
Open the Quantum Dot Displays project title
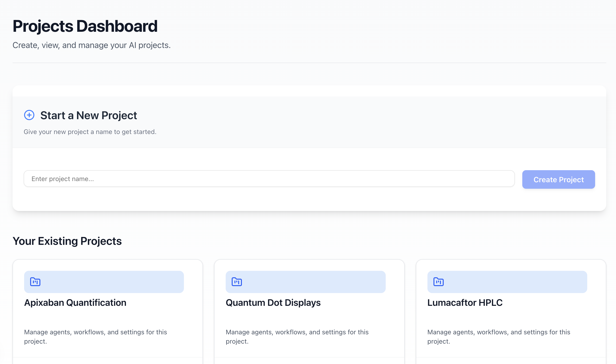tap(273, 302)
